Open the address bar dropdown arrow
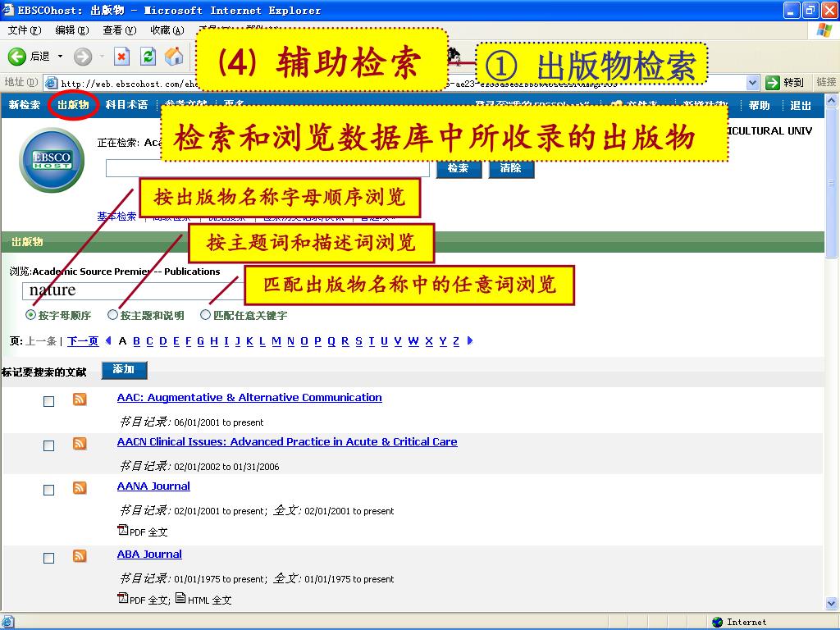The width and height of the screenshot is (840, 630). [x=753, y=83]
